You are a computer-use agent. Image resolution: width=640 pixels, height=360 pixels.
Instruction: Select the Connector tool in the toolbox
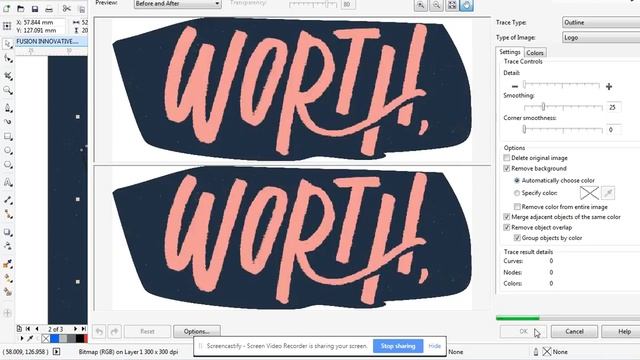[7, 214]
